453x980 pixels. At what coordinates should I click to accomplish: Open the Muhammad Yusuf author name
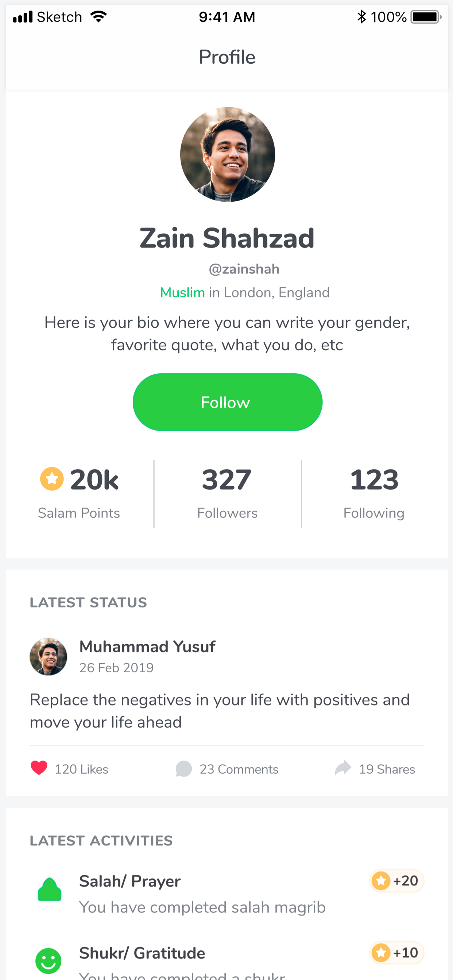click(x=147, y=646)
